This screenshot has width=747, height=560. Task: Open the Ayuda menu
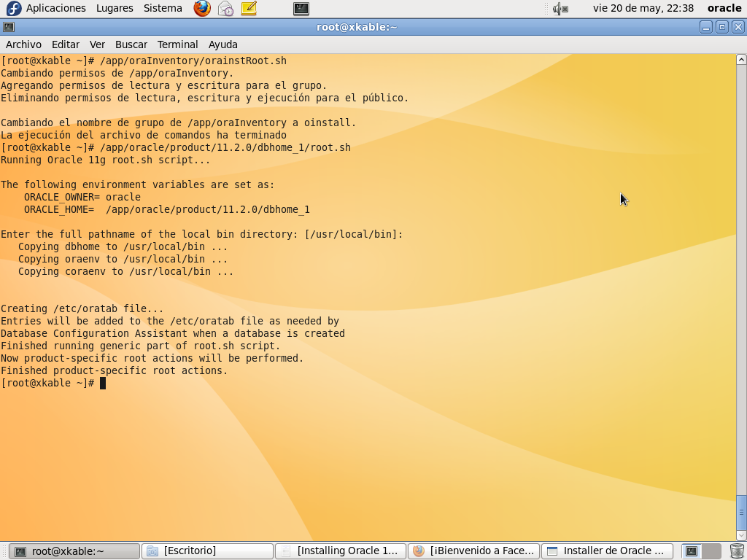(x=223, y=44)
